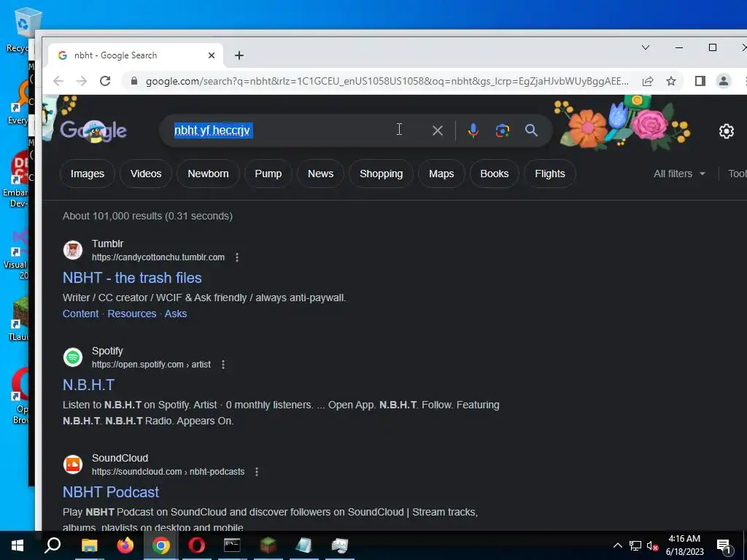The width and height of the screenshot is (747, 560).
Task: Open a new Chrome tab
Action: pos(239,55)
